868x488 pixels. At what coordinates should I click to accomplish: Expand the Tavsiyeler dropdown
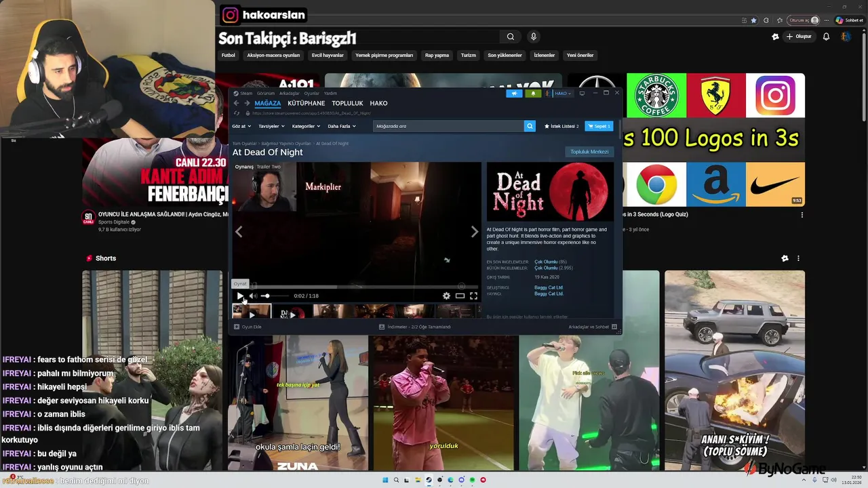[271, 126]
